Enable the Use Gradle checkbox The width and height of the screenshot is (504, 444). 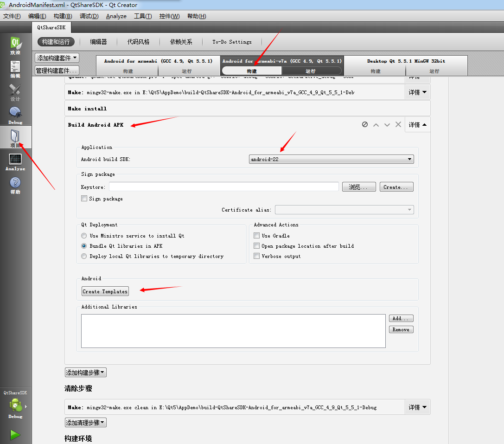pyautogui.click(x=256, y=236)
